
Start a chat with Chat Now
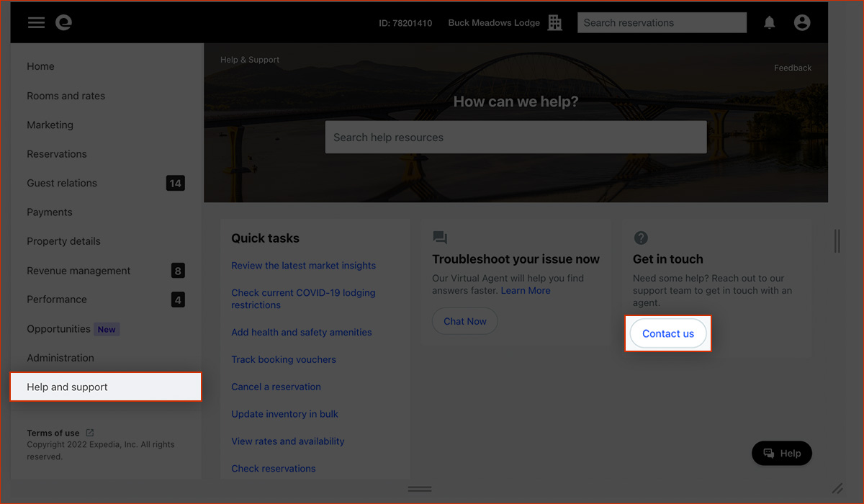tap(465, 321)
